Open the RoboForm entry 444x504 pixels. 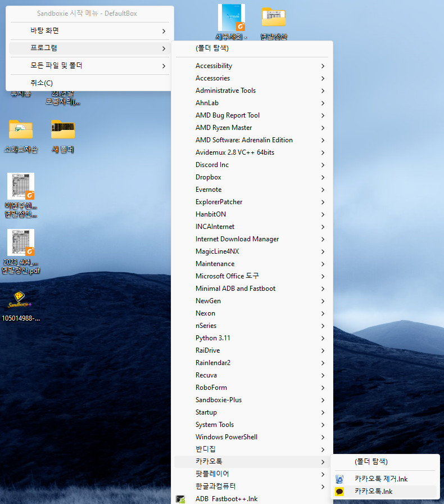(252, 388)
